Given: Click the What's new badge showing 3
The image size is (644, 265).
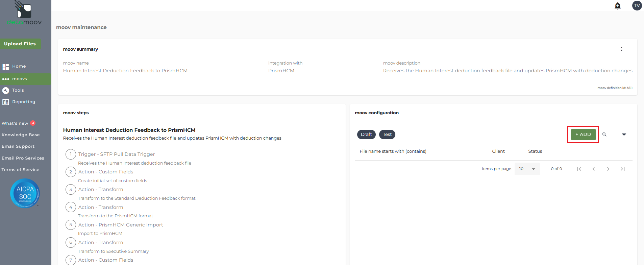Looking at the screenshot, I should 33,123.
